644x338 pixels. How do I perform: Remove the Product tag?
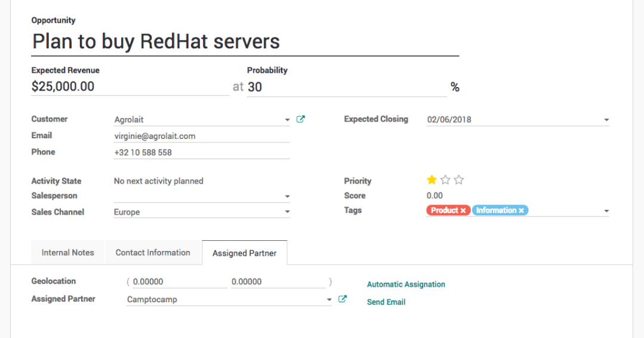(463, 210)
